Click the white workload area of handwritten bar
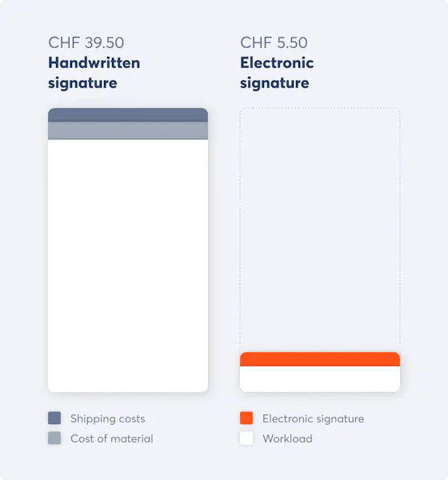Image resolution: width=448 pixels, height=480 pixels. 128,266
